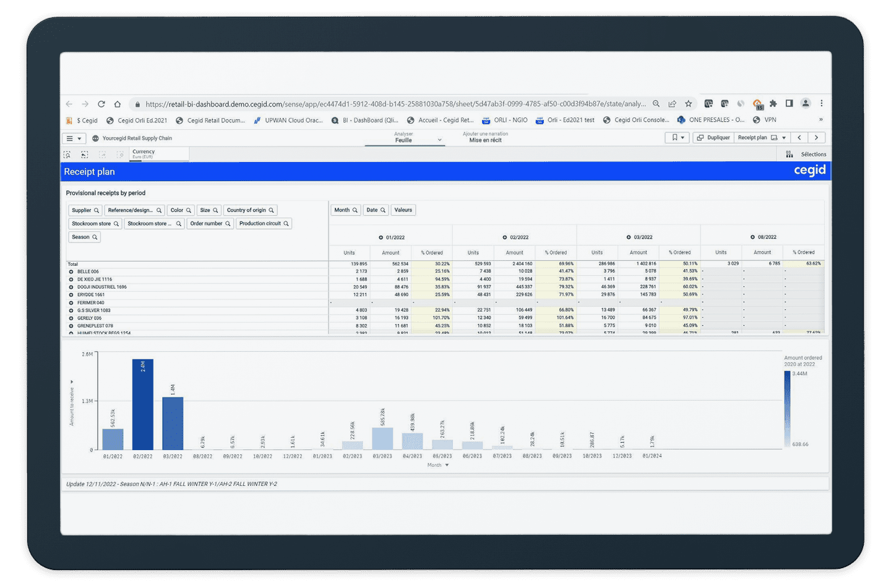
Task: Open the smart search selection tool
Action: click(67, 155)
